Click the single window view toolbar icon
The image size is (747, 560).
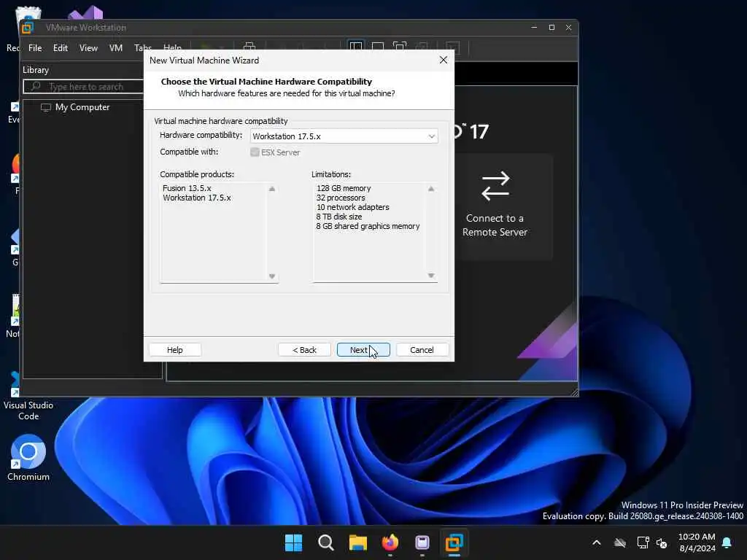coord(378,47)
